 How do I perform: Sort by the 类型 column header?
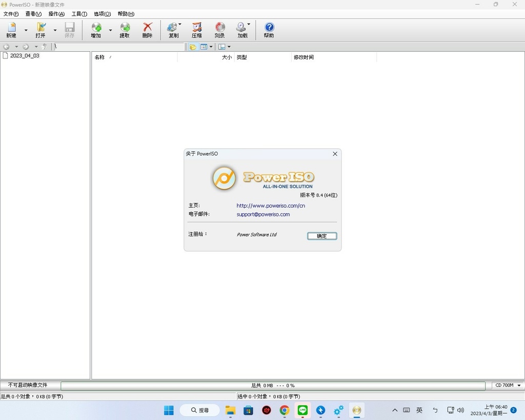point(263,57)
